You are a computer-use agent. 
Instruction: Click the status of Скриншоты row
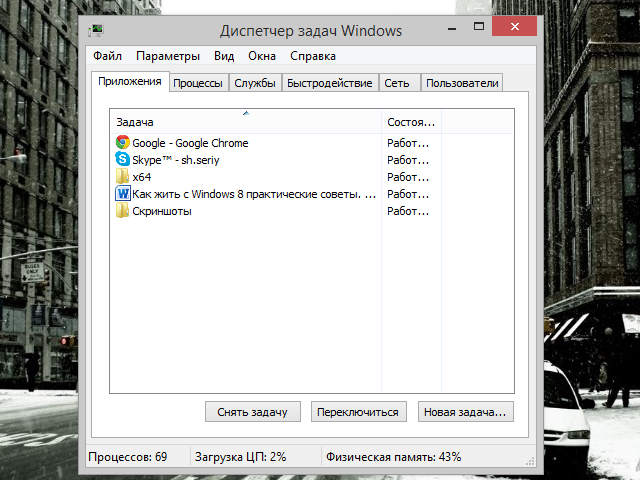pos(408,211)
